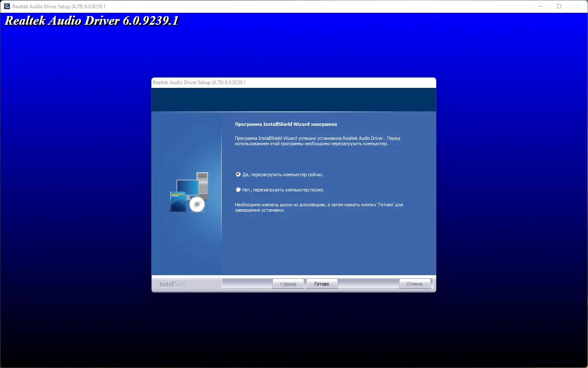588x368 pixels.
Task: Select 'Нет, перезагрузить компьютер позже' radio button
Action: tap(238, 190)
